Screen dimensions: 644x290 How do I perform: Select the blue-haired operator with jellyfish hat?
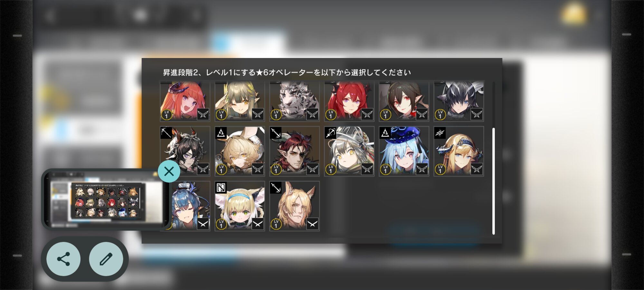[404, 151]
